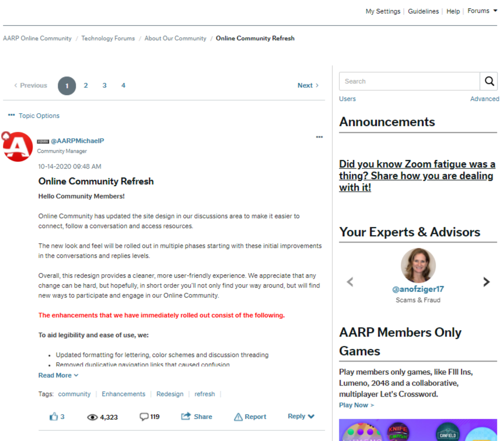Select the Redesign tag

pyautogui.click(x=170, y=394)
